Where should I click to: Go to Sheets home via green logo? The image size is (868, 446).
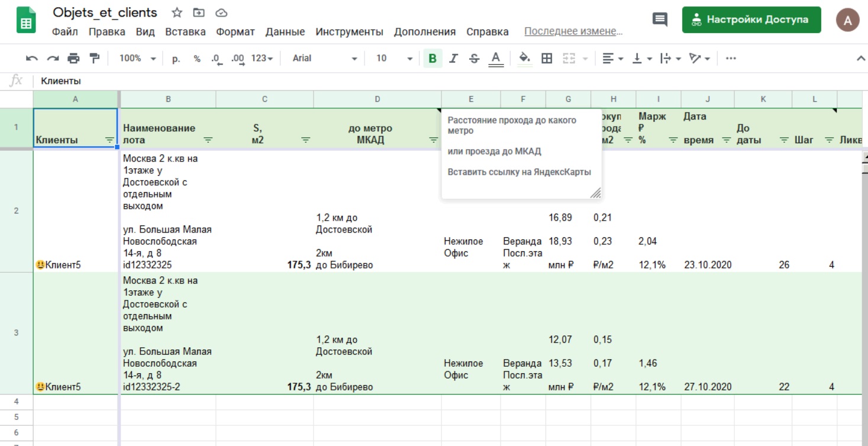pyautogui.click(x=26, y=21)
